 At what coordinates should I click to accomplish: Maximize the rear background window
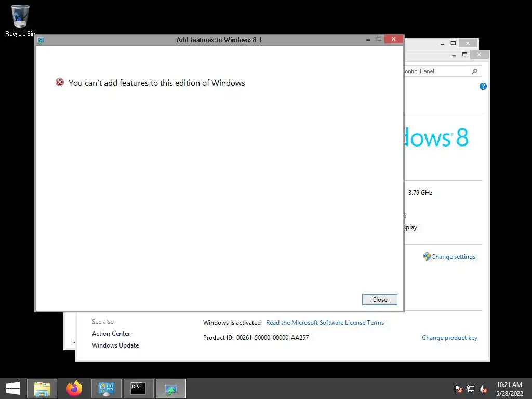pyautogui.click(x=453, y=43)
